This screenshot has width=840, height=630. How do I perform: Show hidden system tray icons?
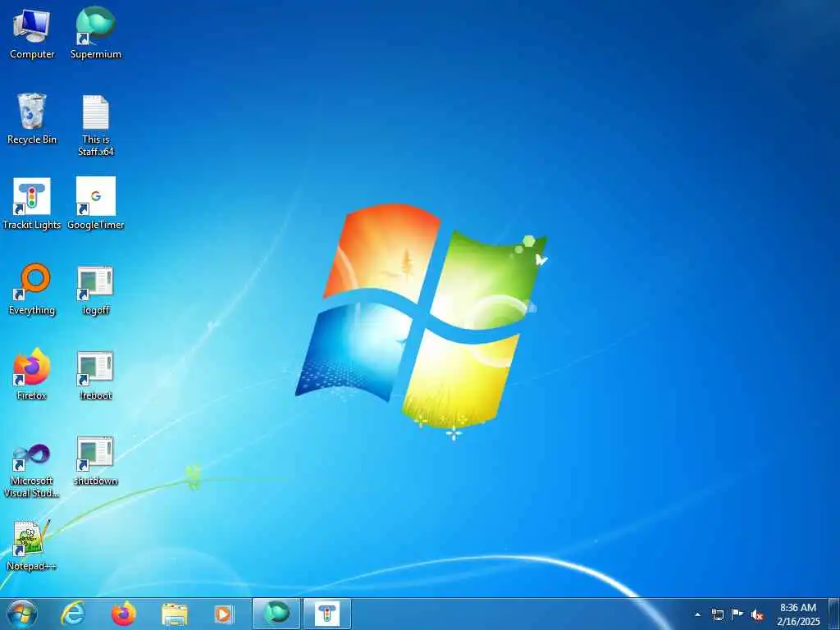point(697,614)
